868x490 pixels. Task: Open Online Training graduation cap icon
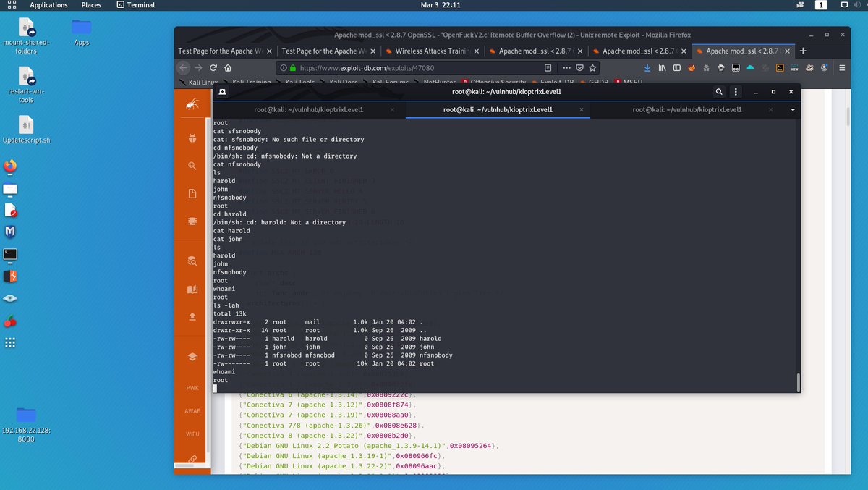192,357
